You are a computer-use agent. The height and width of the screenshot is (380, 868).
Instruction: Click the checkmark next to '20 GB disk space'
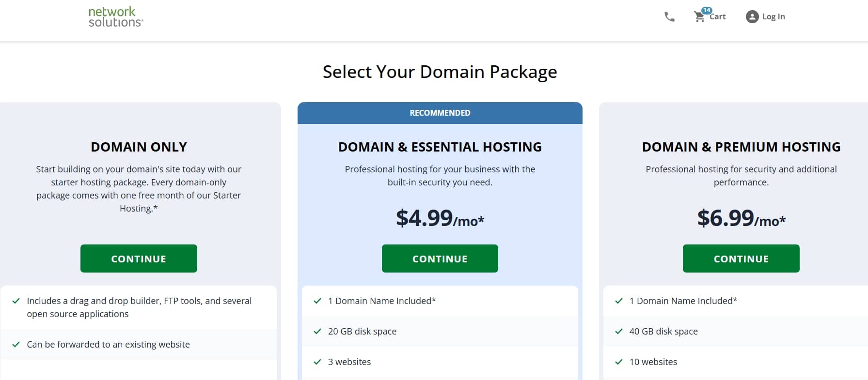click(318, 331)
